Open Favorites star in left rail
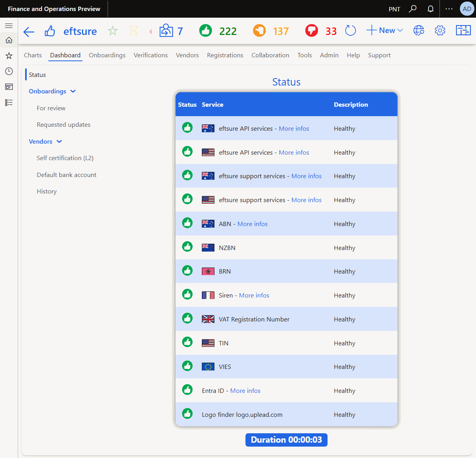 9,56
